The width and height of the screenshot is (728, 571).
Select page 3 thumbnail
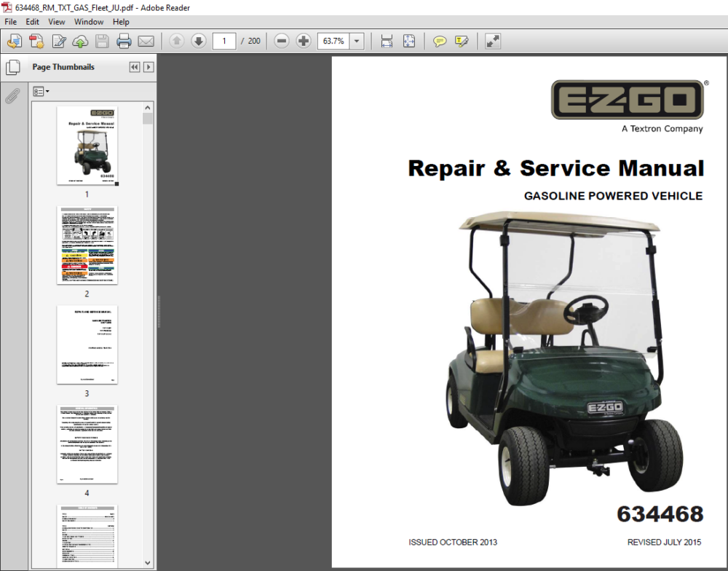click(x=87, y=344)
